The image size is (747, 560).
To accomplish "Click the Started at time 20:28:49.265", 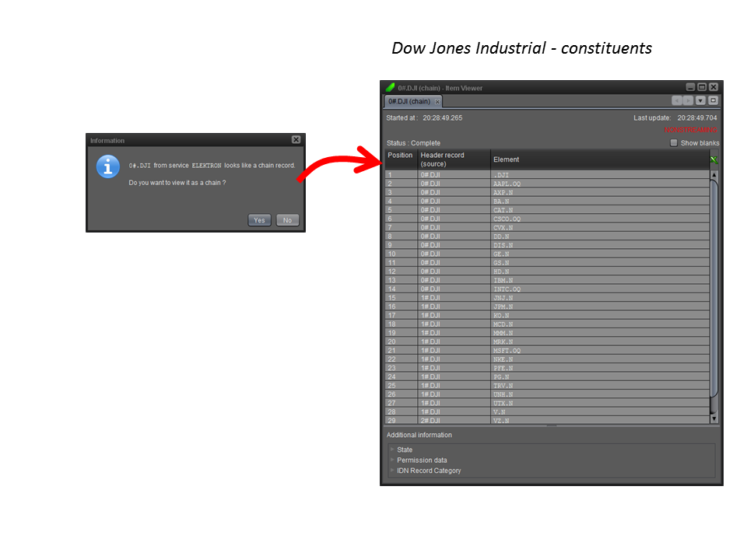I will pos(443,117).
